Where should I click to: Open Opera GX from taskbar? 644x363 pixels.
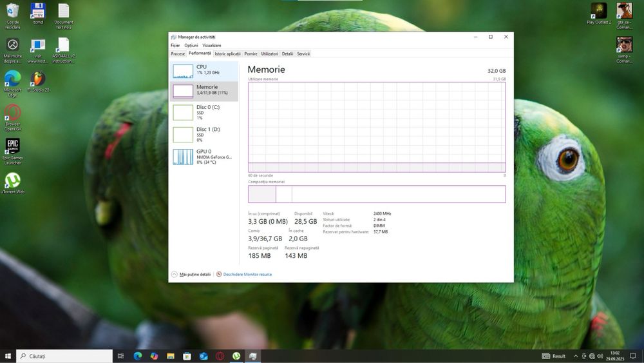point(220,356)
